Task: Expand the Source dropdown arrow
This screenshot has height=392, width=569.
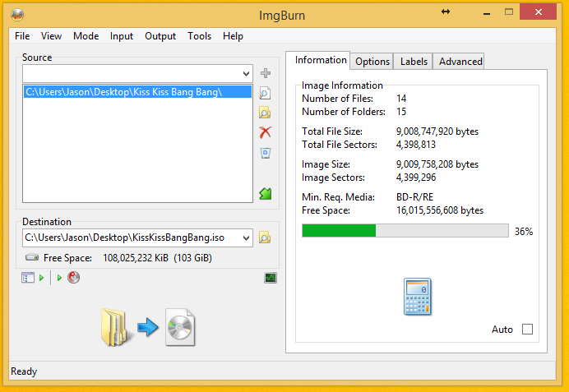Action: click(246, 74)
